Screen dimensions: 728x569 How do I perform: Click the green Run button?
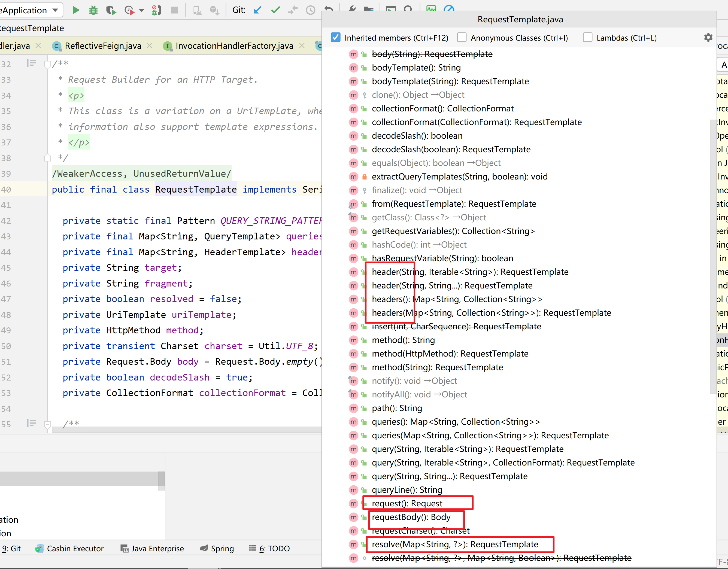(x=76, y=10)
